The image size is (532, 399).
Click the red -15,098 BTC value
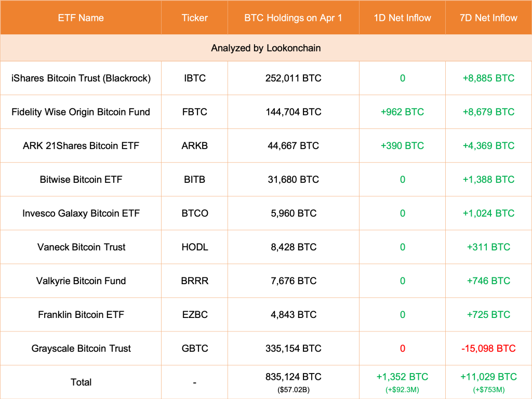(x=488, y=348)
